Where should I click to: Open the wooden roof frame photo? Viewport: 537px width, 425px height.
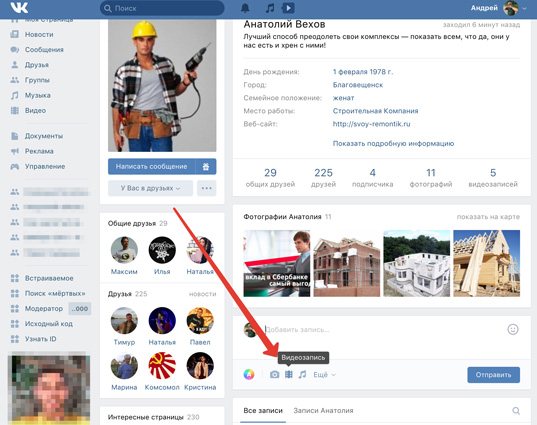[x=486, y=263]
